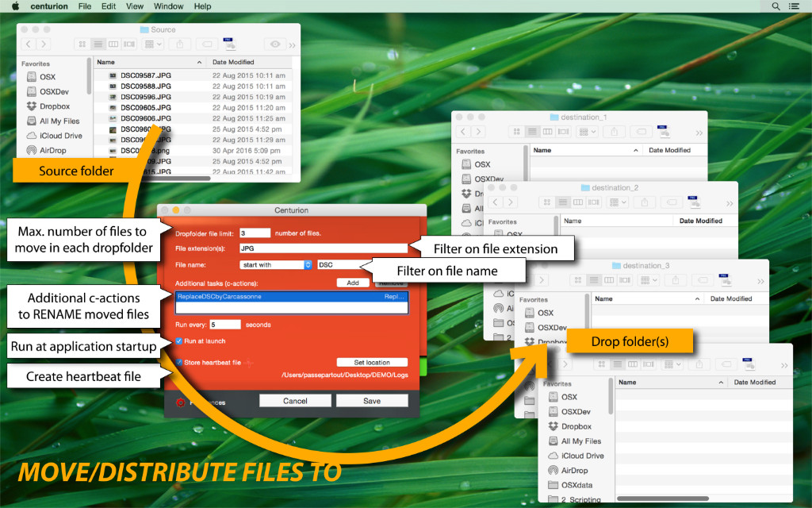Click the Source sidebar vertical scrollbar
Viewport: 812px width, 508px height.
[x=89, y=75]
